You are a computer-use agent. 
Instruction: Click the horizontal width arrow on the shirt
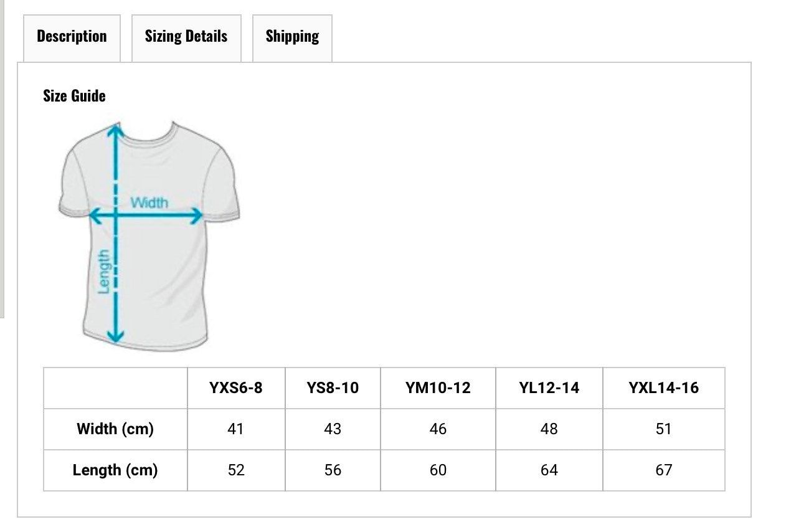(146, 216)
